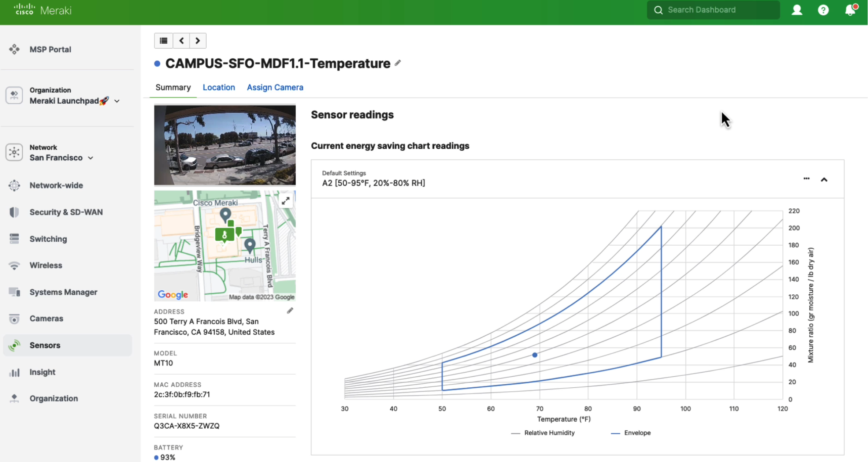Image resolution: width=868 pixels, height=462 pixels.
Task: Switch to the Location tab
Action: [219, 87]
